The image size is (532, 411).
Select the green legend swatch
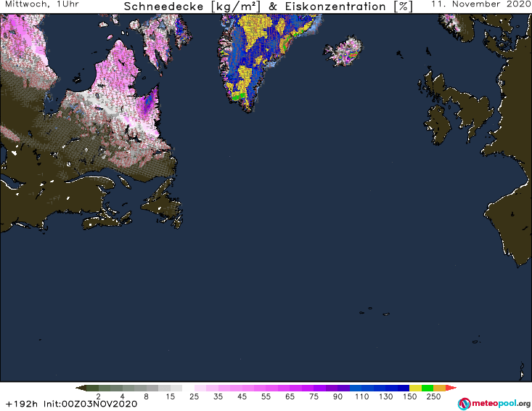tap(427, 388)
